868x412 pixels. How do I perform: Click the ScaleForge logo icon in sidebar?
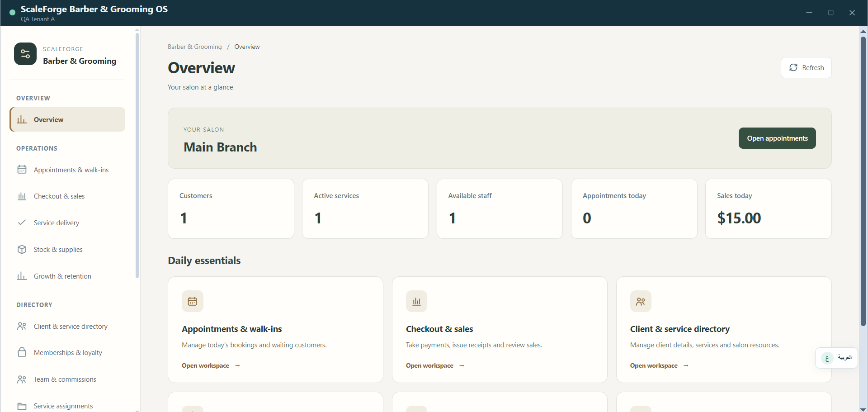click(x=25, y=54)
